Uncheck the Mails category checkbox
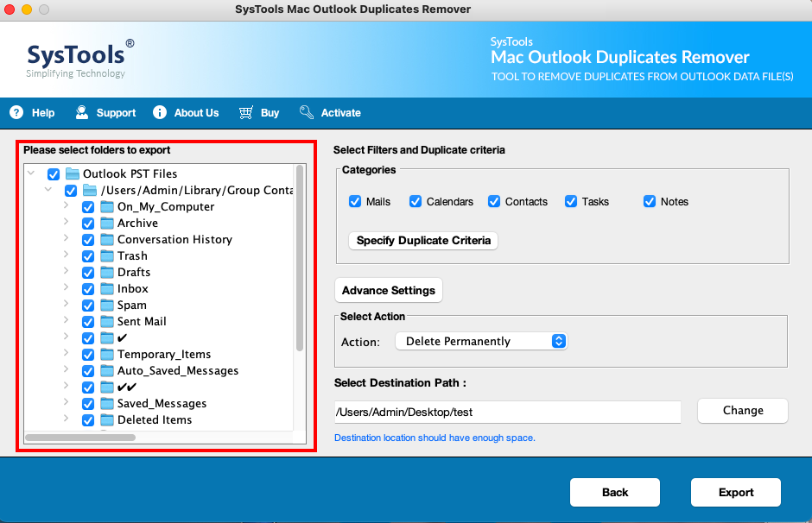 (x=355, y=201)
